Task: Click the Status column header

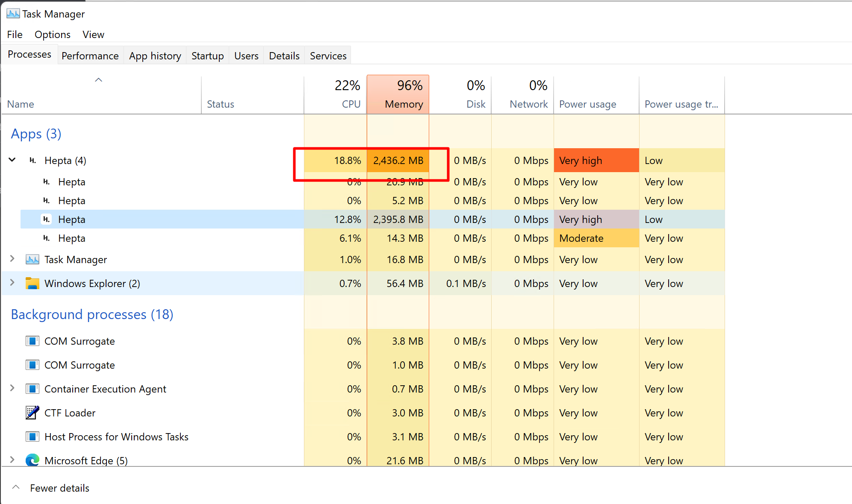Action: (253, 95)
